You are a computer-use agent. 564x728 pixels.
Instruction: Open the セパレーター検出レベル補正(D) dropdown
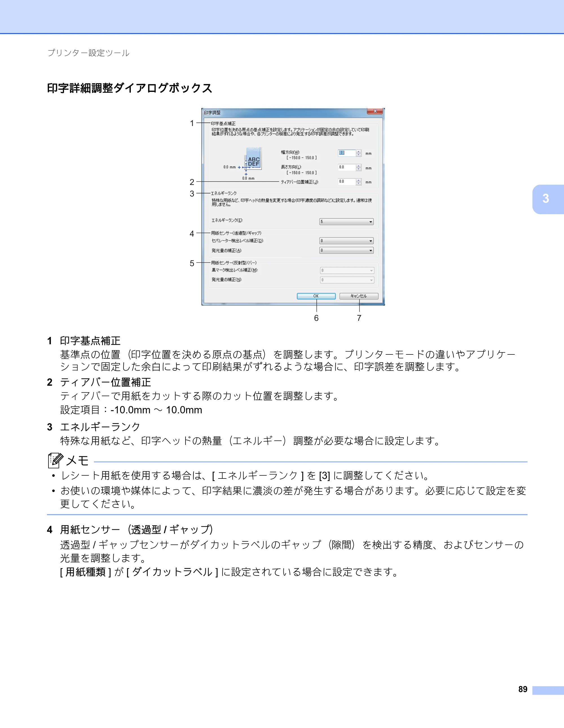tap(346, 241)
